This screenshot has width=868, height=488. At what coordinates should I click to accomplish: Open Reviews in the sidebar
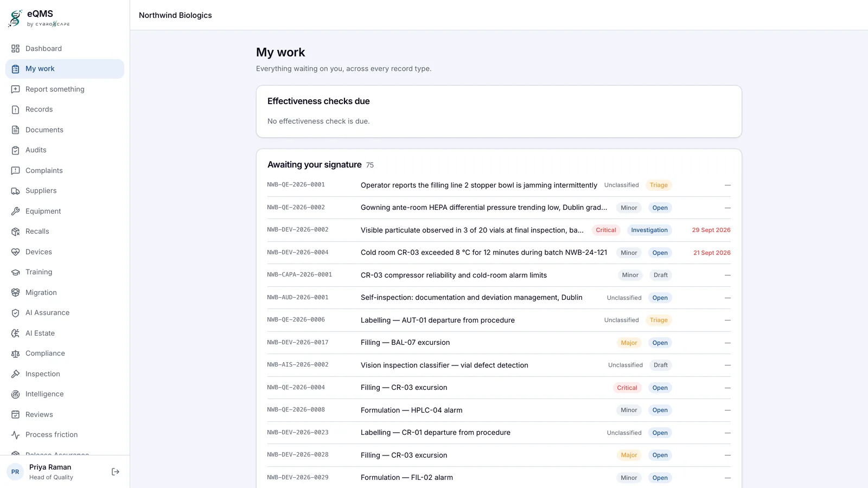(x=65, y=414)
